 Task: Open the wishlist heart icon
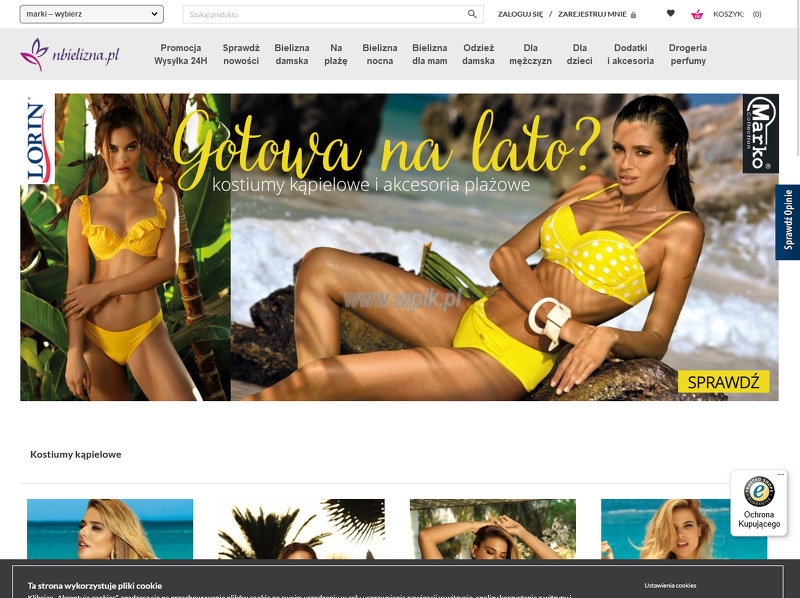coord(670,13)
